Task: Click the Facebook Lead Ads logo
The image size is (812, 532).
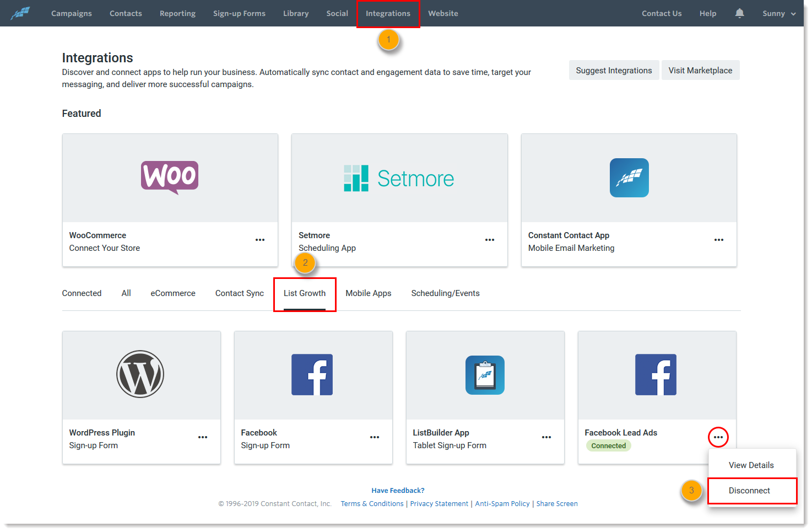Action: click(x=656, y=375)
